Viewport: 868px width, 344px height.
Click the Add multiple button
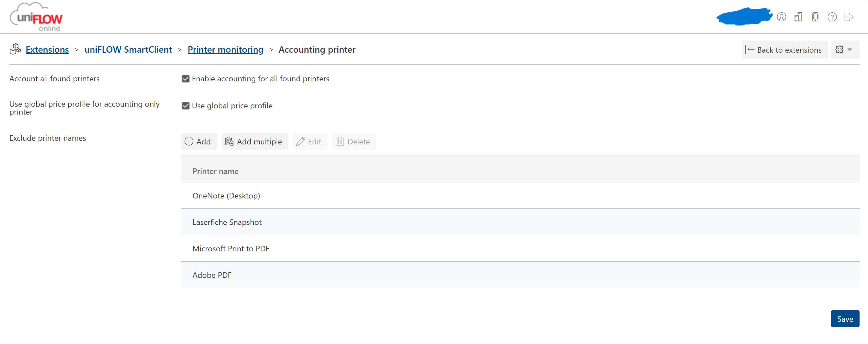tap(255, 141)
